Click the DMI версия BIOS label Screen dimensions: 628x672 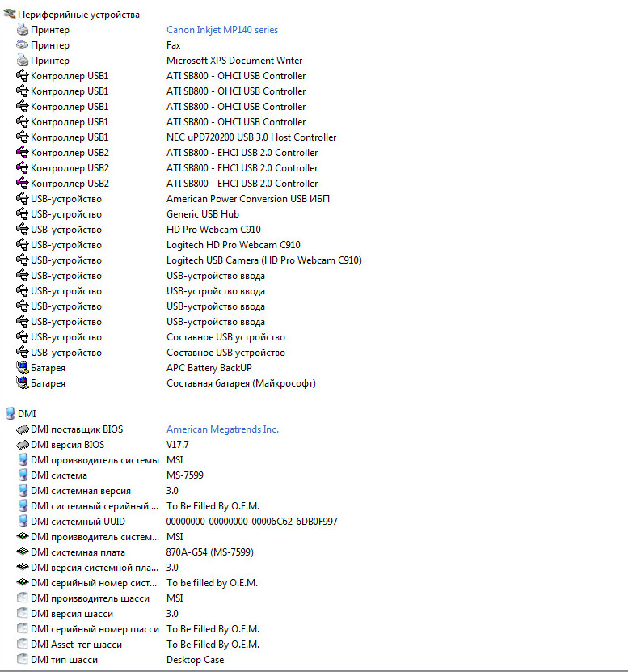point(67,445)
